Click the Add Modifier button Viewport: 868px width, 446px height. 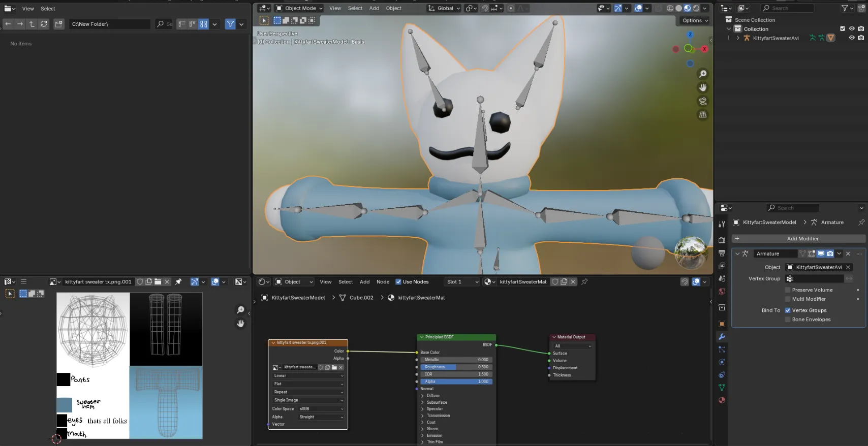(x=802, y=239)
